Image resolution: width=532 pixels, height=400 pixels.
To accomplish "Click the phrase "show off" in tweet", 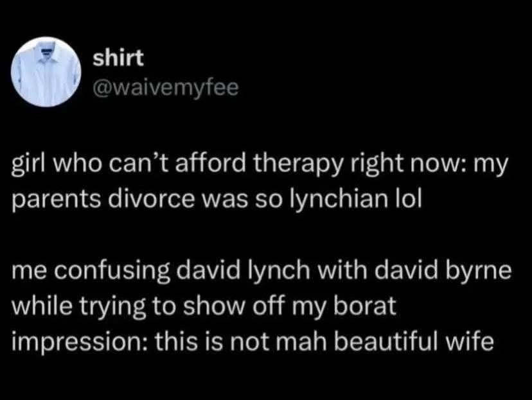I will pyautogui.click(x=233, y=306).
